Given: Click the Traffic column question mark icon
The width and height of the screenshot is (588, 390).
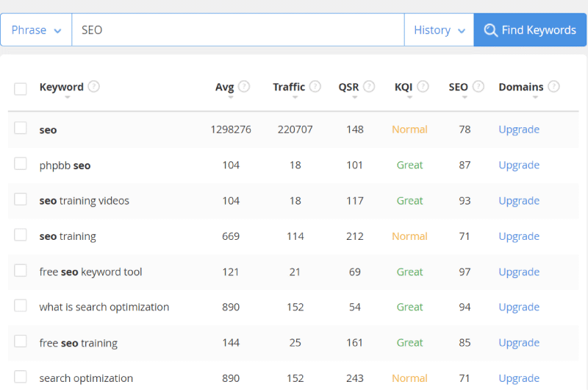Looking at the screenshot, I should pos(315,87).
